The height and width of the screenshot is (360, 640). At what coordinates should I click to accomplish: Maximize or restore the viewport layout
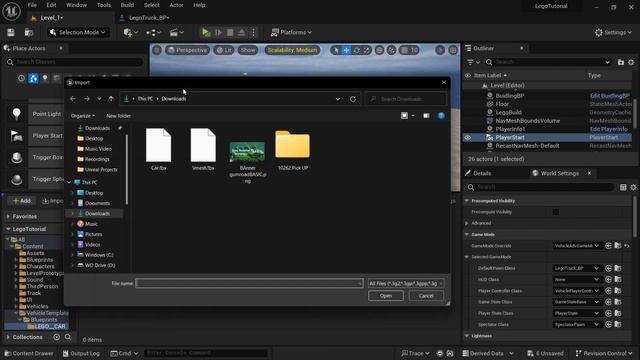453,50
